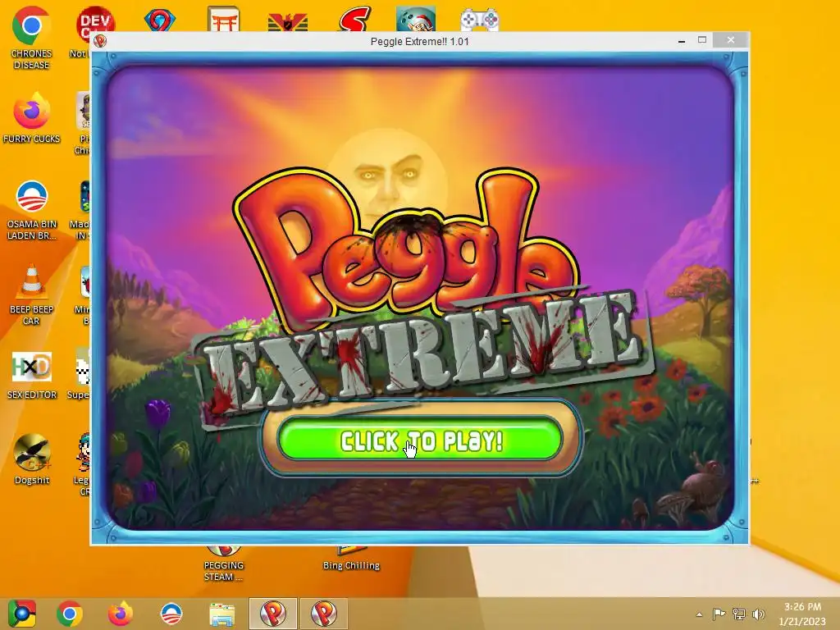Image resolution: width=840 pixels, height=630 pixels.
Task: Maximize the Peggle Extreme window
Action: point(702,40)
